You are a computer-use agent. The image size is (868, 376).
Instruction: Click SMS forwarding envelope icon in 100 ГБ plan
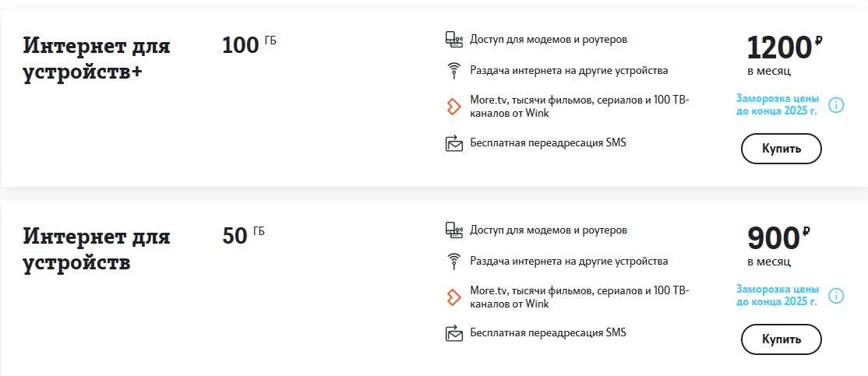point(453,143)
